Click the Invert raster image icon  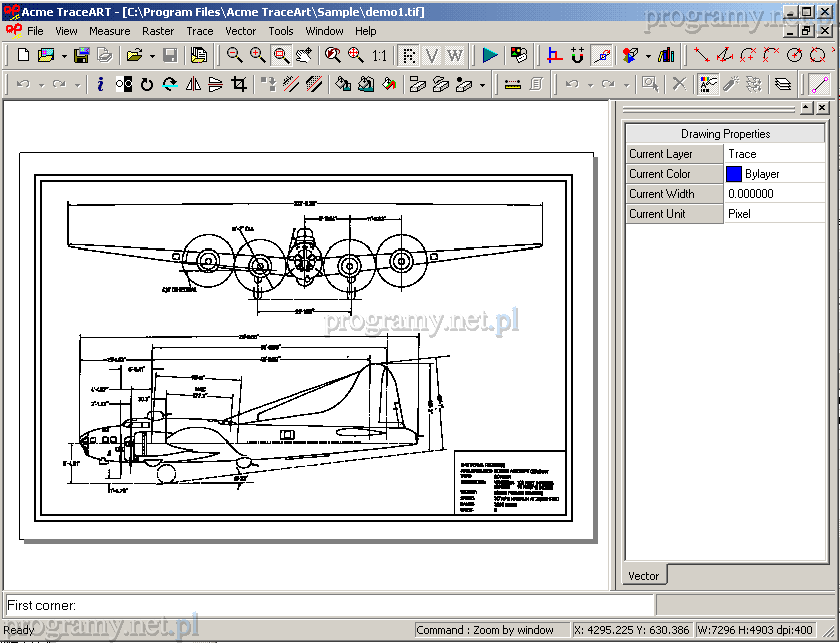[124, 85]
